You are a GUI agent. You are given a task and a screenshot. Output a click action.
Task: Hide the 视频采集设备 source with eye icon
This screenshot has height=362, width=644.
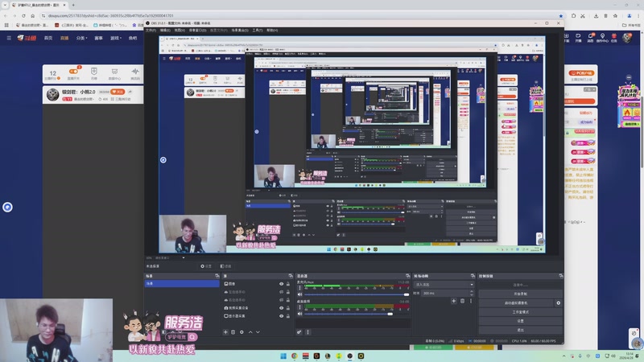point(281,308)
